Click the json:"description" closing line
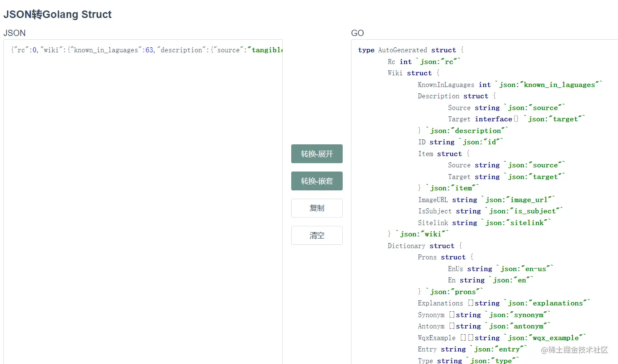618x364 pixels. [x=463, y=131]
